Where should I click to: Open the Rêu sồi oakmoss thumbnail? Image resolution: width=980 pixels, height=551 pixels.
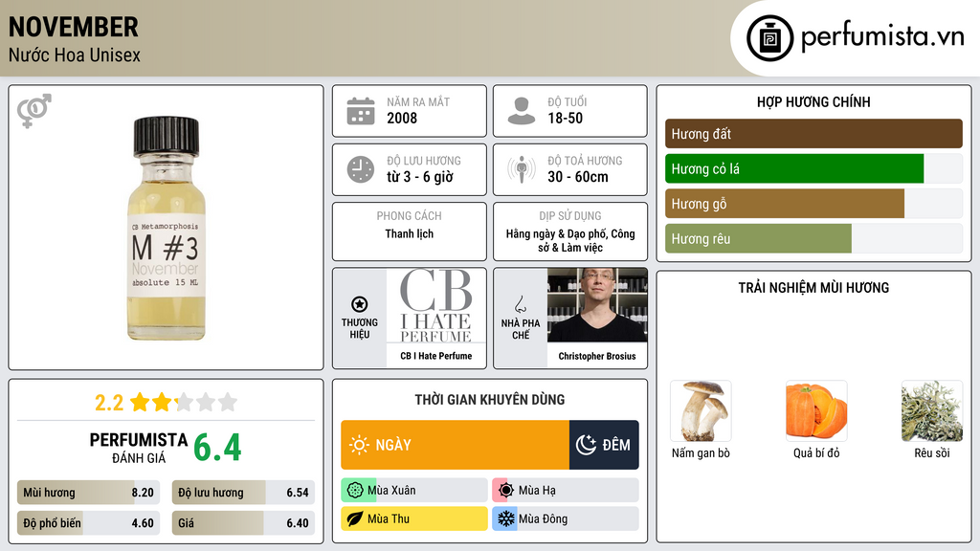click(932, 411)
